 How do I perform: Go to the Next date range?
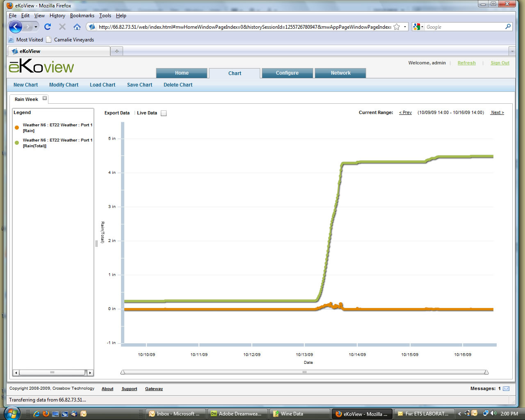click(497, 112)
